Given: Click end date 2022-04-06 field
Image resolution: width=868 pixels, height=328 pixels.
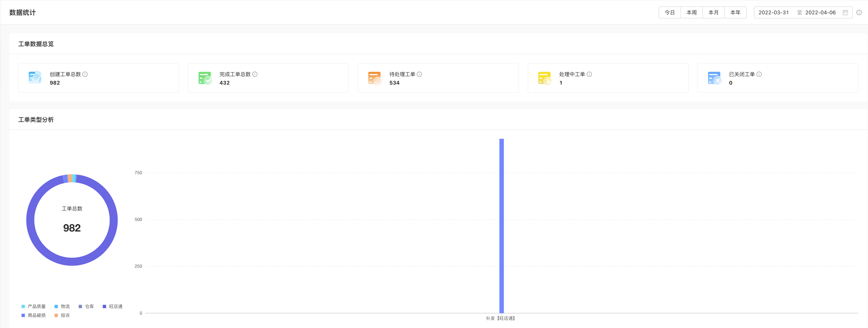Looking at the screenshot, I should pyautogui.click(x=820, y=12).
